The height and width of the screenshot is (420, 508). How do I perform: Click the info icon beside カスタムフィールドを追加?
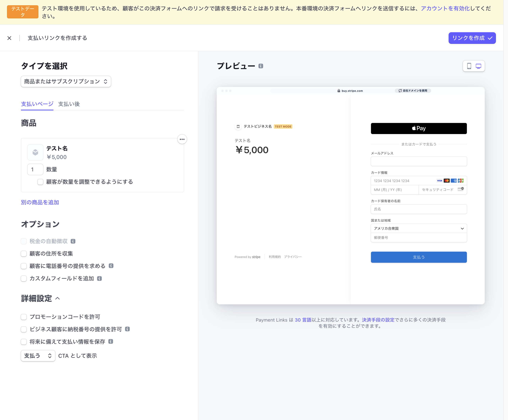tap(99, 278)
